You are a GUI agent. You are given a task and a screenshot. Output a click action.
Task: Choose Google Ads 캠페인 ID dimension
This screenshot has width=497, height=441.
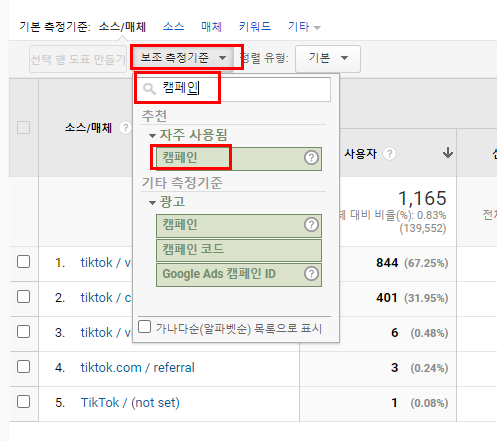click(x=239, y=275)
